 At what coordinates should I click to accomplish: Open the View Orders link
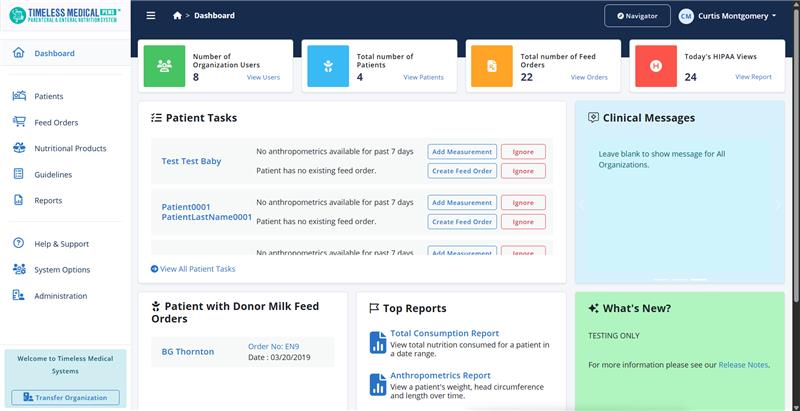(589, 78)
